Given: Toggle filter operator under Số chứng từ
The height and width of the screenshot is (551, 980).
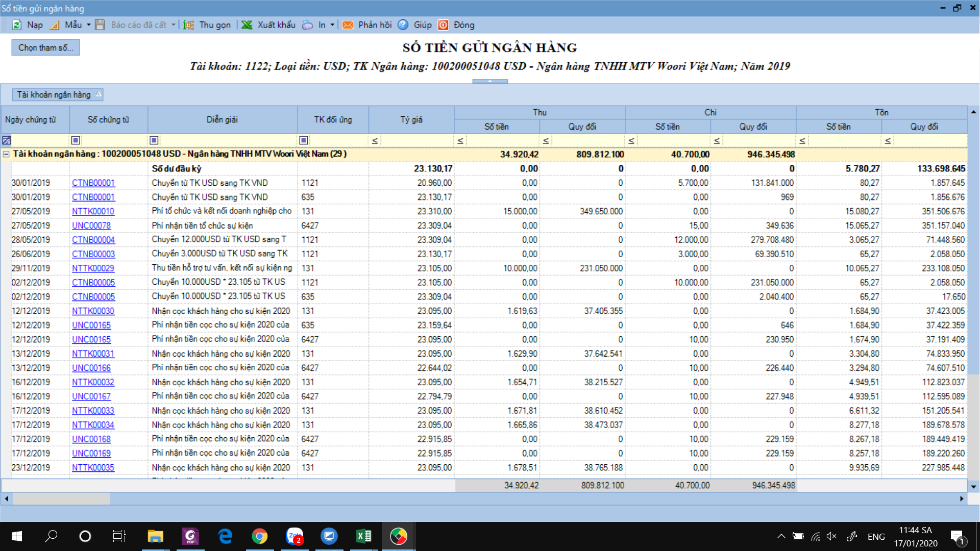Looking at the screenshot, I should point(76,140).
